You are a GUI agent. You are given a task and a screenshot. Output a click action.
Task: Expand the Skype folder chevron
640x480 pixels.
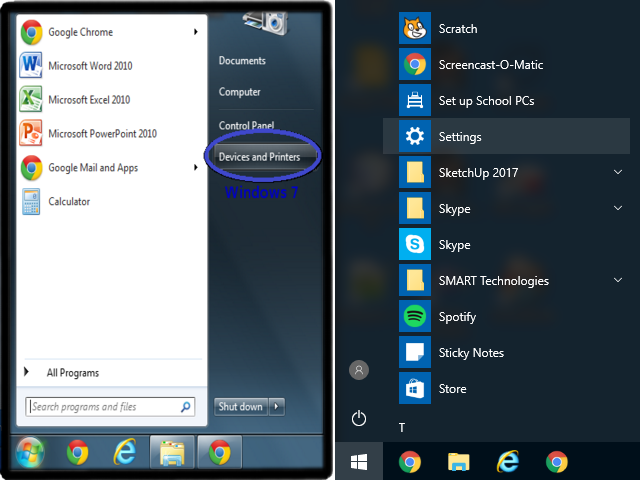618,209
